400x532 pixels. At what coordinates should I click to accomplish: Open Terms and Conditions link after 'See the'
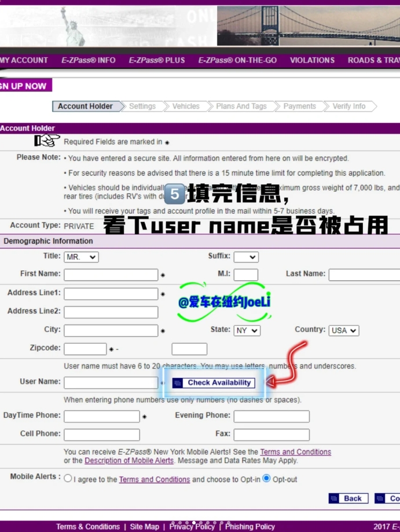296,452
